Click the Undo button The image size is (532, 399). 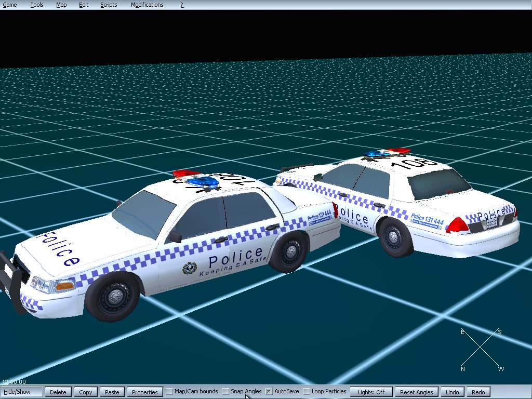pos(453,392)
